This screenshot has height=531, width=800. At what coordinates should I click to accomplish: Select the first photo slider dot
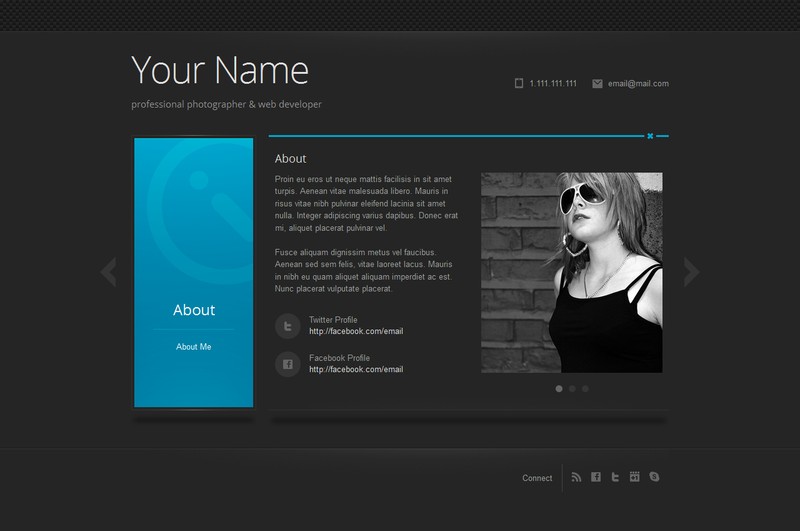559,388
